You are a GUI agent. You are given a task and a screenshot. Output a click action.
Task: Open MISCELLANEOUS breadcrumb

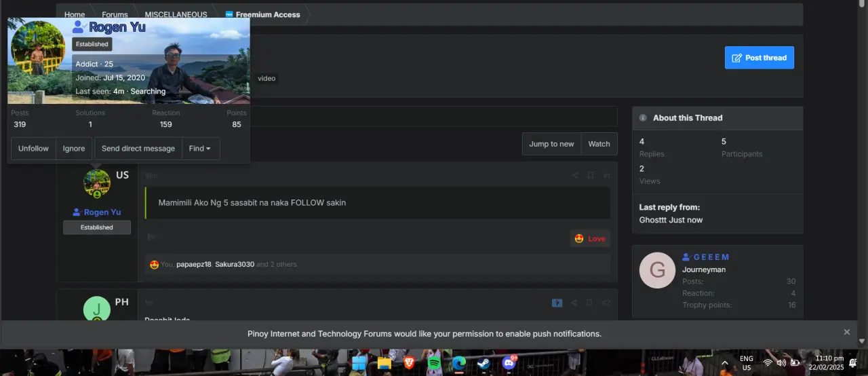click(176, 15)
